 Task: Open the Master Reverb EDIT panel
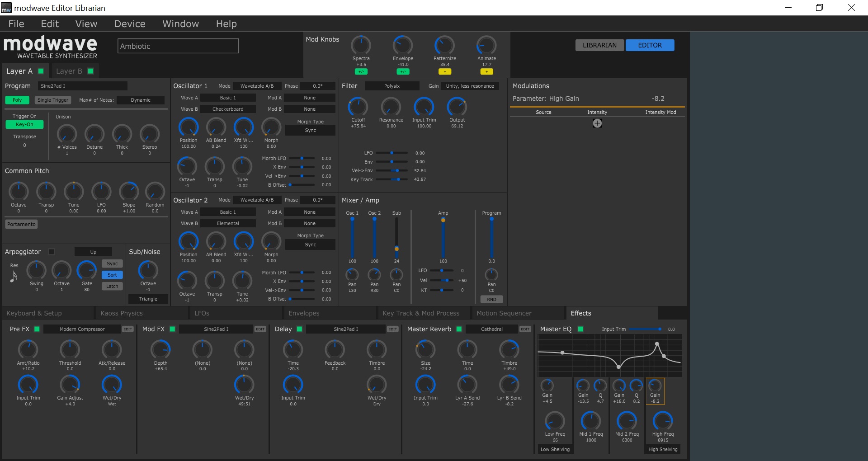(526, 329)
